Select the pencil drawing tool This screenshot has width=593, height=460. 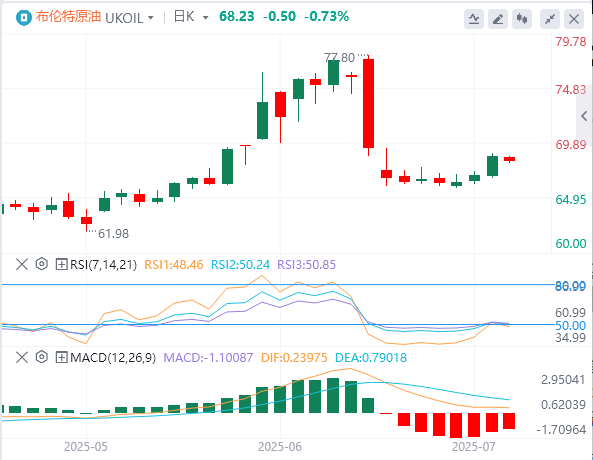498,19
